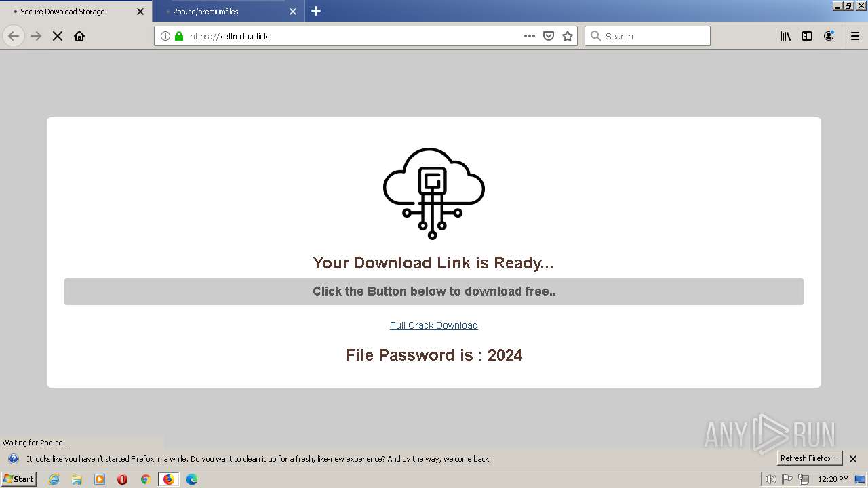
Task: Bookmark this page with the star
Action: 568,36
